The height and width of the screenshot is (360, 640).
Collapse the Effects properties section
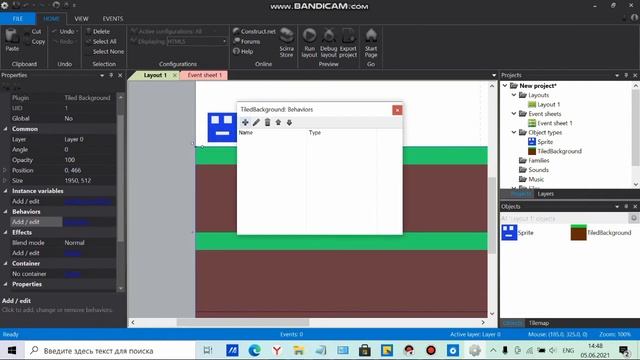point(5,232)
